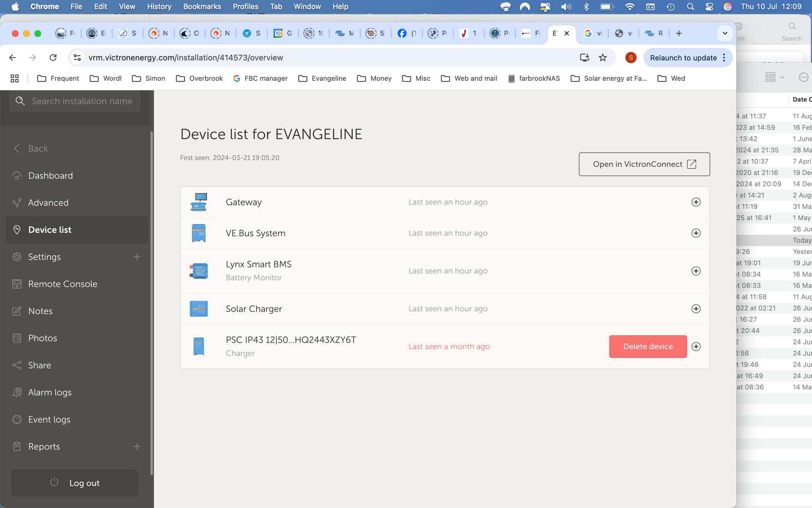Open a new browser tab

click(x=679, y=33)
